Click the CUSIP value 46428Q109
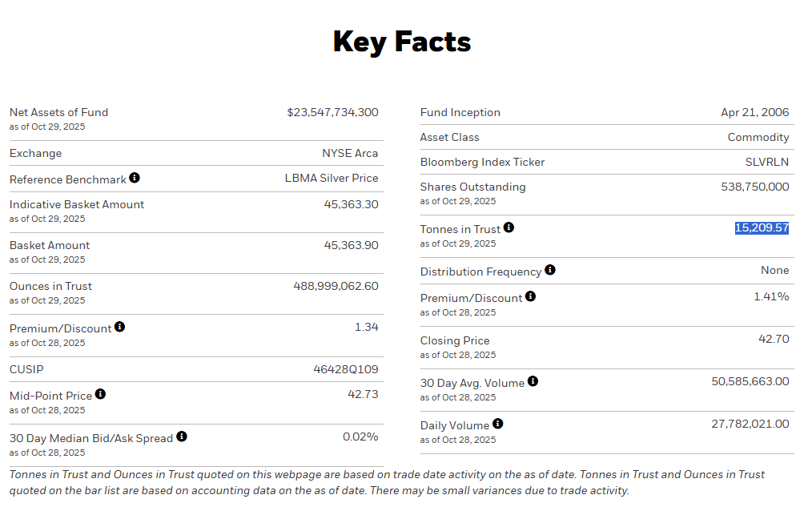The height and width of the screenshot is (511, 812). tap(346, 370)
